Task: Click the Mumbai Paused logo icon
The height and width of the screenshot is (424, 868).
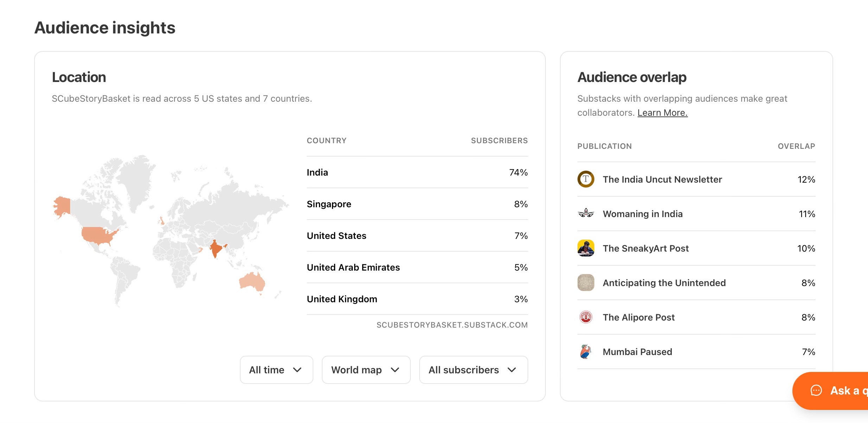Action: pyautogui.click(x=586, y=352)
